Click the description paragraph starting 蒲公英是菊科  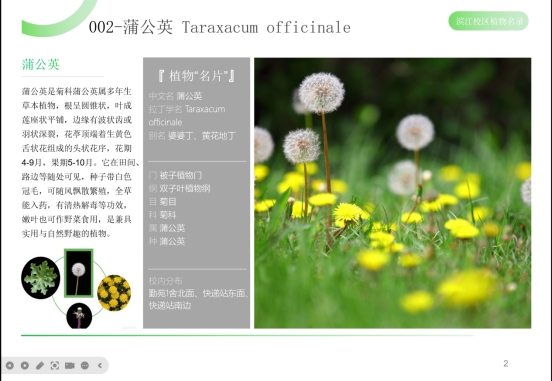(x=81, y=162)
